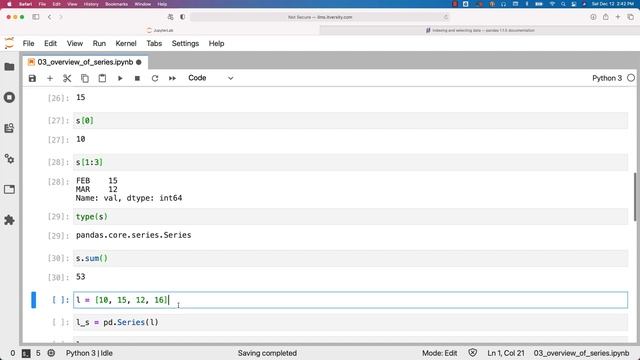Screen dimensions: 640x360
Task: Focus the l = [10, 15, 12, 16] cell
Action: coord(350,300)
